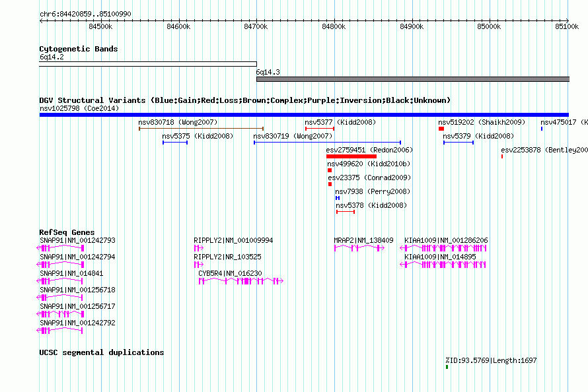Select the nsv5378 (Kidd2008) red loss bar

346,212
